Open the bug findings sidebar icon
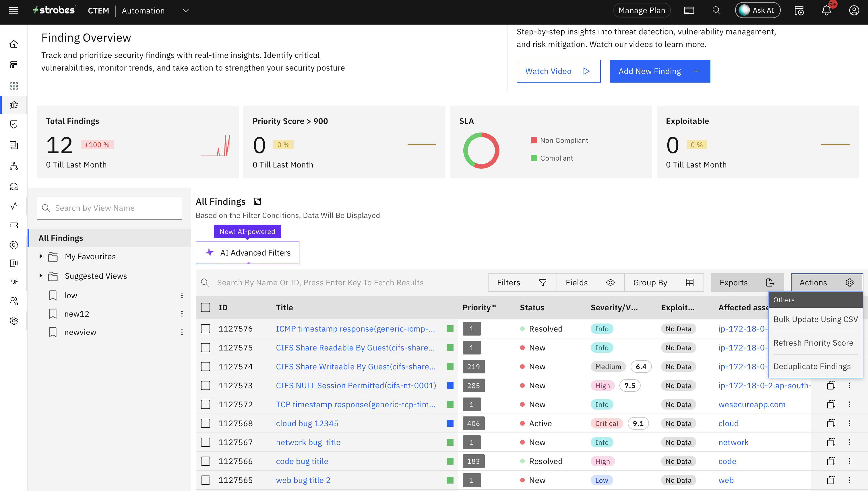 pyautogui.click(x=14, y=105)
